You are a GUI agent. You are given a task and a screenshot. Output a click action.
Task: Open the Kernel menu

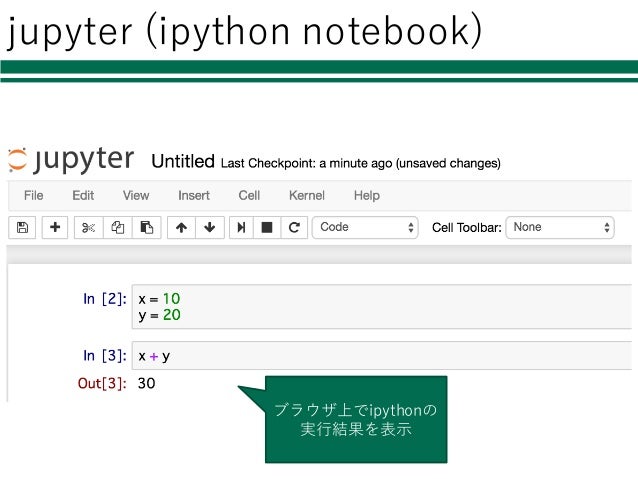pos(307,195)
